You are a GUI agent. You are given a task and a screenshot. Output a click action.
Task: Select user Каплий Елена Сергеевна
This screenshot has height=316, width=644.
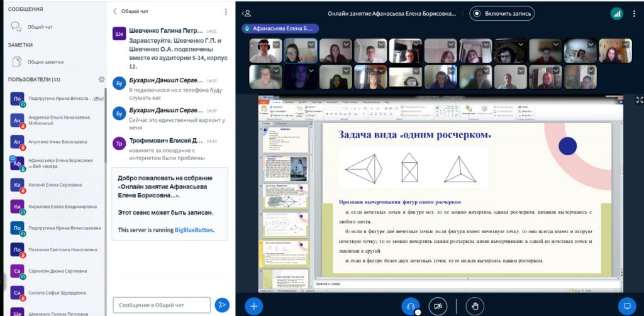pos(56,185)
